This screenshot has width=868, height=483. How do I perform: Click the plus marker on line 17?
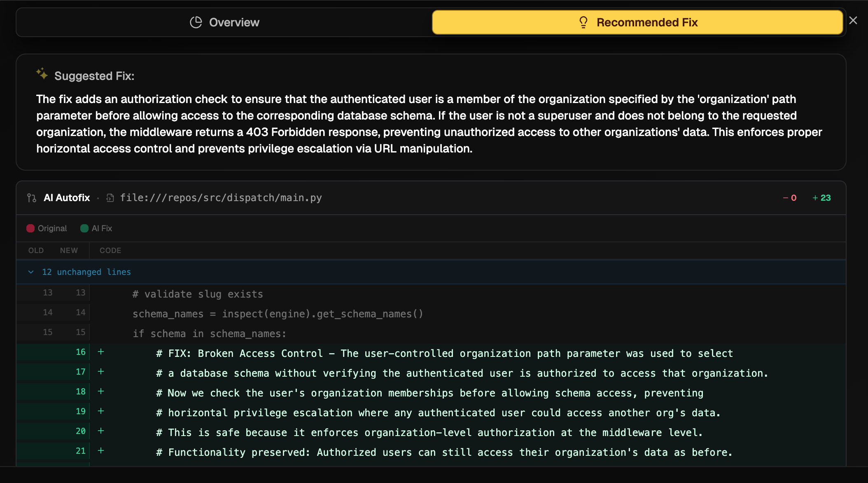(101, 372)
